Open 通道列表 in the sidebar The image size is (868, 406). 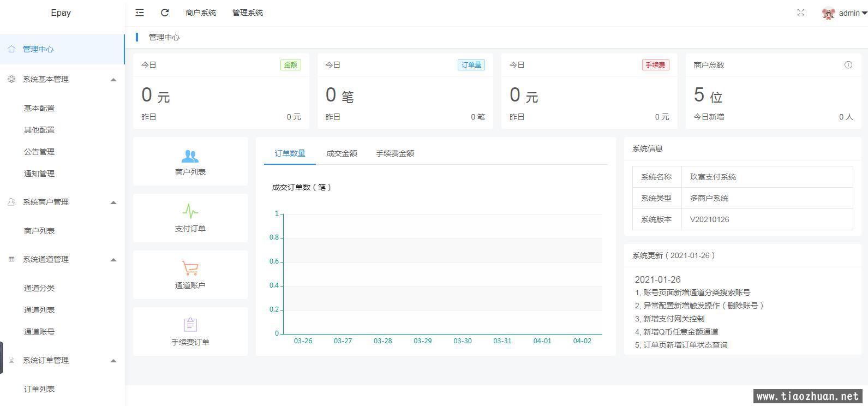(x=39, y=310)
